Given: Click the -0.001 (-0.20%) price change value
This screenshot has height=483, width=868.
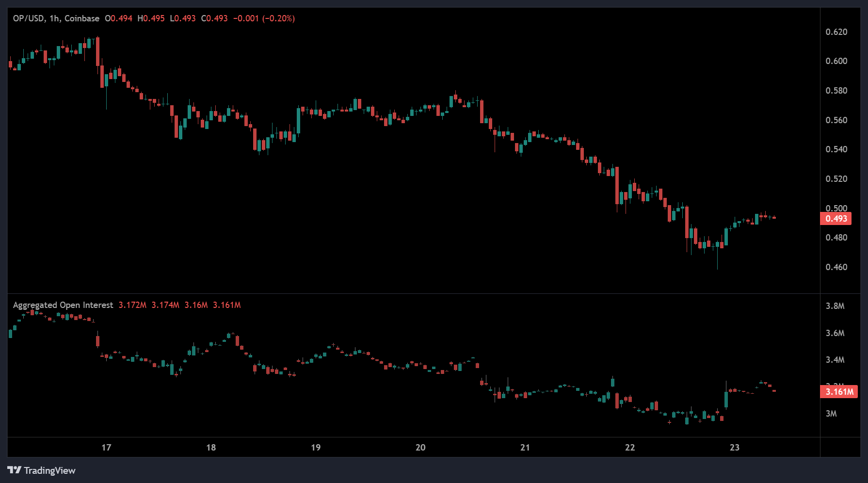Looking at the screenshot, I should pos(264,18).
